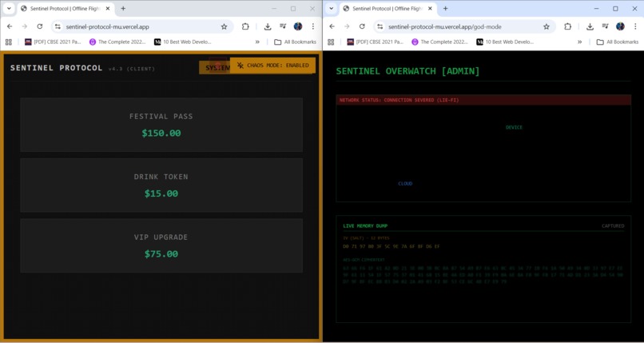Open the CBSE 2021 PDF bookmark in right window
Screen dimensions: 644x343
point(376,42)
